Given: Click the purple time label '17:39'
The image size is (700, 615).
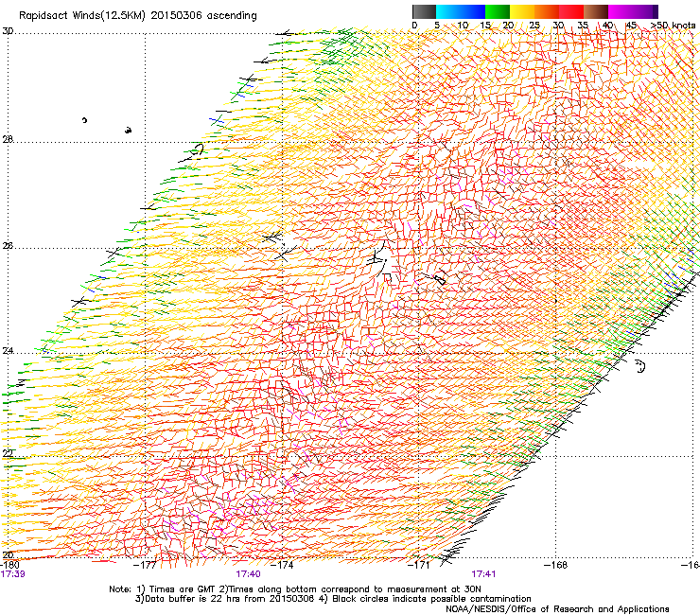Looking at the screenshot, I should (13, 574).
